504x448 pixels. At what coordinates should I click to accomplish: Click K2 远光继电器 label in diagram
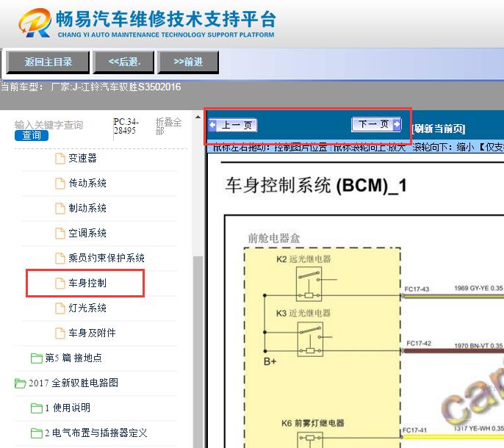pyautogui.click(x=303, y=259)
